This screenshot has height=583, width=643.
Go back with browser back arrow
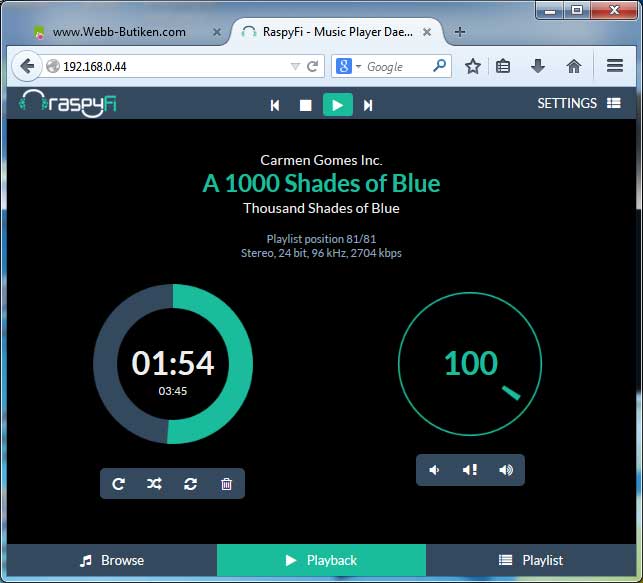27,66
